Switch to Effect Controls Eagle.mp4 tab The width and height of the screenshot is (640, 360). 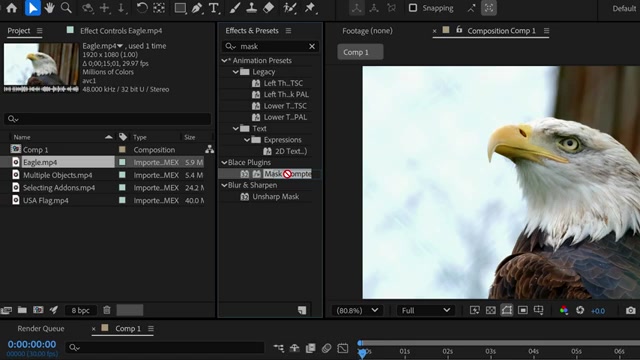coord(121,31)
